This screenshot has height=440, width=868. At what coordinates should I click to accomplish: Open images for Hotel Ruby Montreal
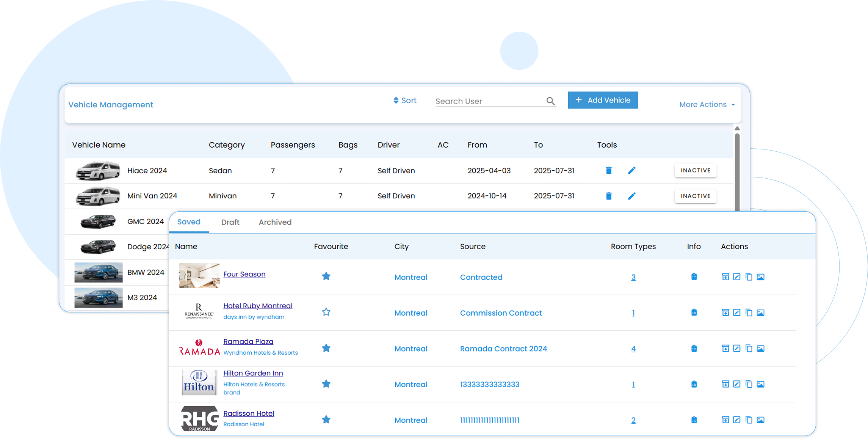761,313
